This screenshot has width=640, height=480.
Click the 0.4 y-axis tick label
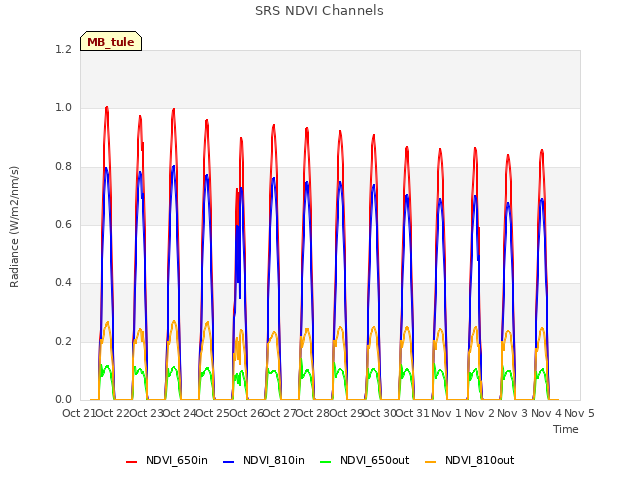63,283
